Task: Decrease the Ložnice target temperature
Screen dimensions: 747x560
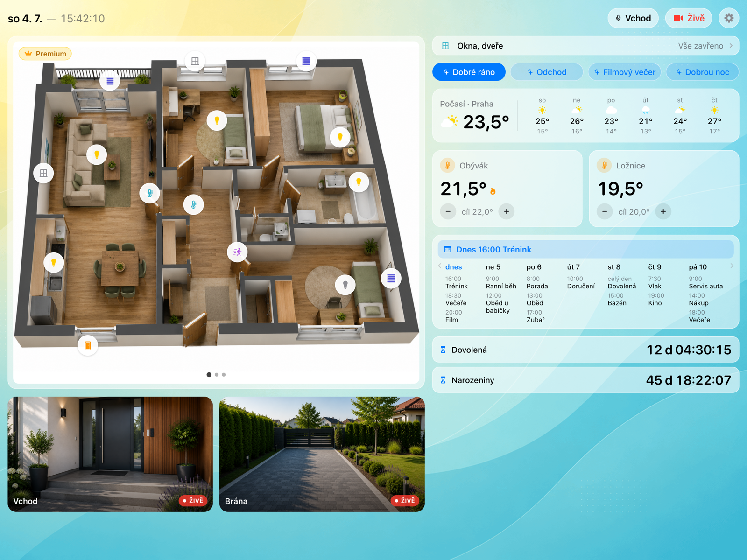Action: 605,211
